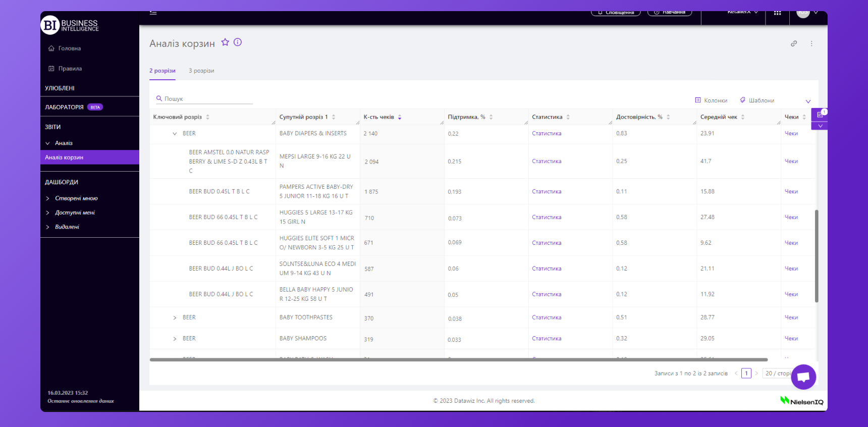Select PAMPERS ACTIVE BABY-DRY 5 JUNIOR cell
The image size is (868, 427).
[x=317, y=191]
